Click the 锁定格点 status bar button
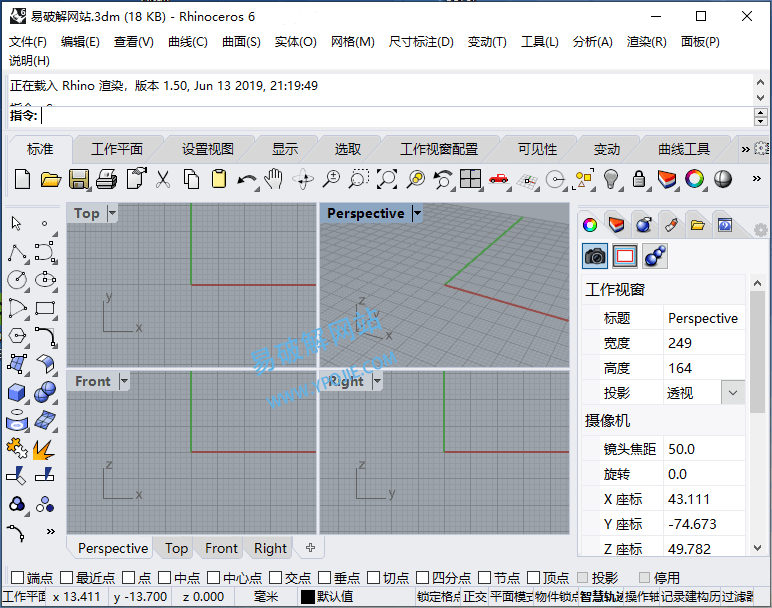772x608 pixels. click(438, 597)
